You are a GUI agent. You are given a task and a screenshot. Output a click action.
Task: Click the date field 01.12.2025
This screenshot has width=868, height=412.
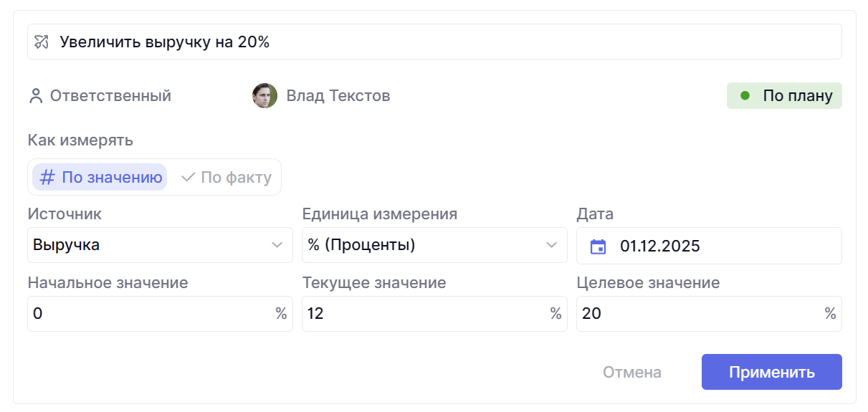717,246
